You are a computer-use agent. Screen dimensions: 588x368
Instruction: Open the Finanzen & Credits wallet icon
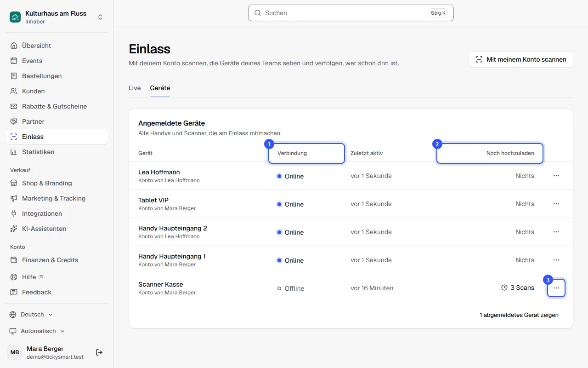14,260
